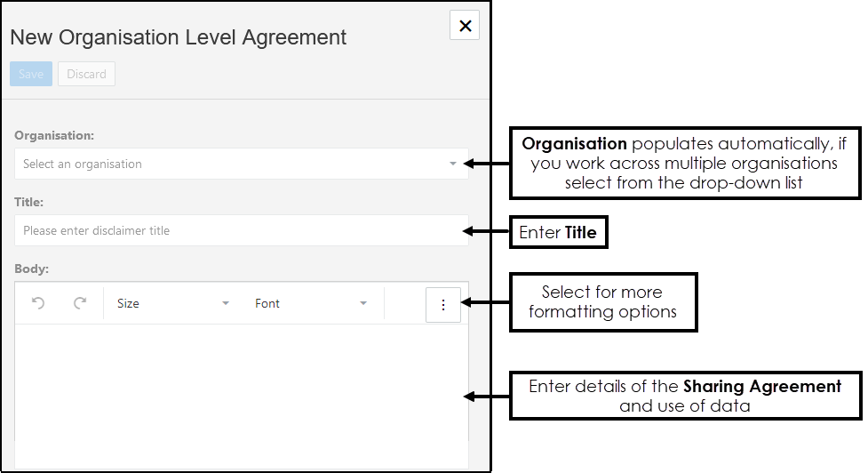This screenshot has height=473, width=868.
Task: Click the 'Sharing Agreement' details callout box
Action: (685, 396)
